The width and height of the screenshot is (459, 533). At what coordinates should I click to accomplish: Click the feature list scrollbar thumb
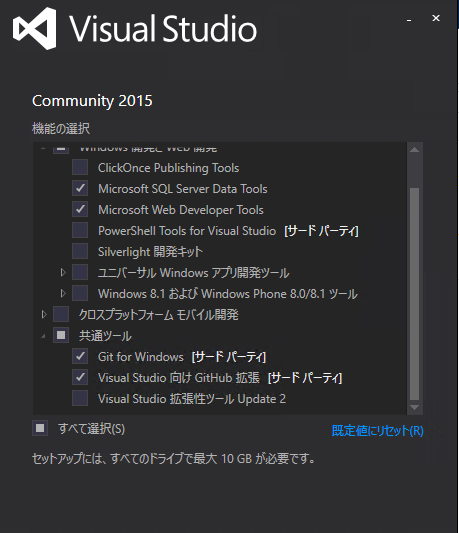click(414, 294)
